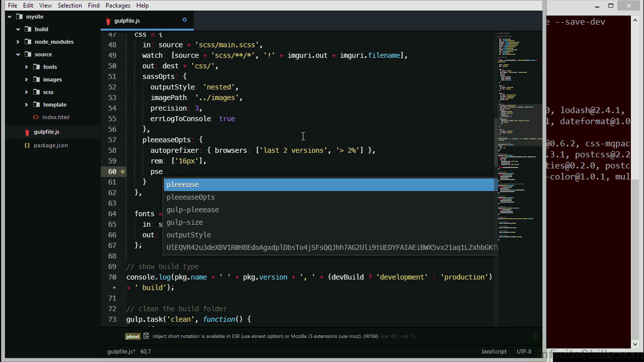The image size is (644, 362).
Task: Click the mysite folder icon
Action: coord(19,17)
